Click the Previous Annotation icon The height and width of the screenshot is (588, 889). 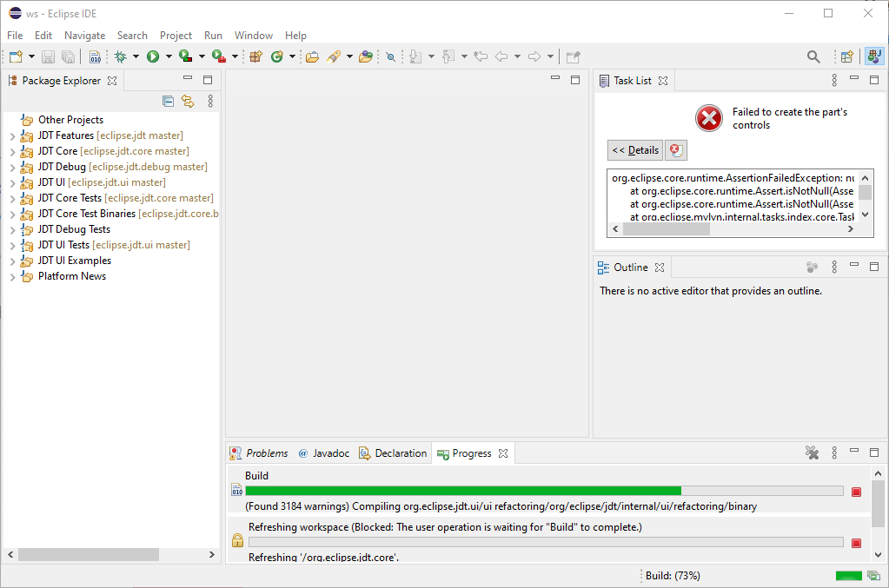pos(448,56)
